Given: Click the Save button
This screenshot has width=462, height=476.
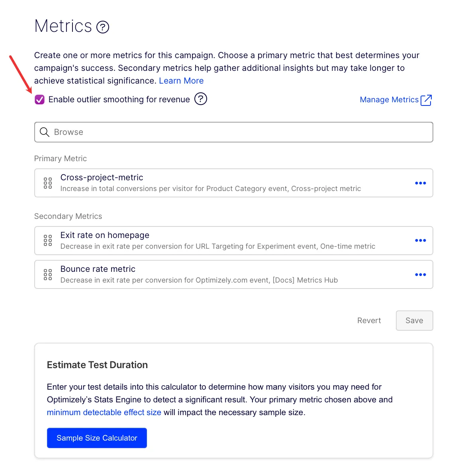Looking at the screenshot, I should click(414, 320).
